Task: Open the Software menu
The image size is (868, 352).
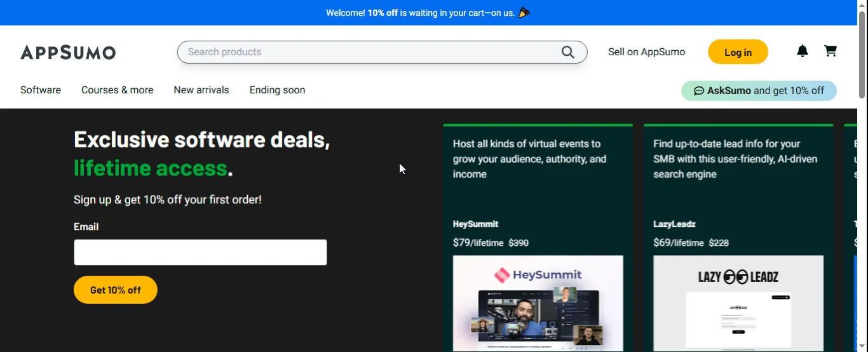Action: tap(41, 90)
